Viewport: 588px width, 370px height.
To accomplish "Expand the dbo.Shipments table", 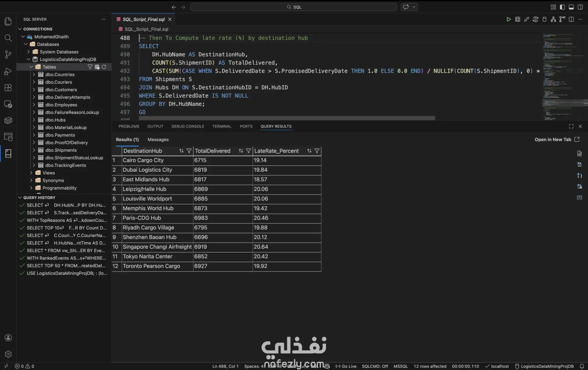I will tap(34, 150).
